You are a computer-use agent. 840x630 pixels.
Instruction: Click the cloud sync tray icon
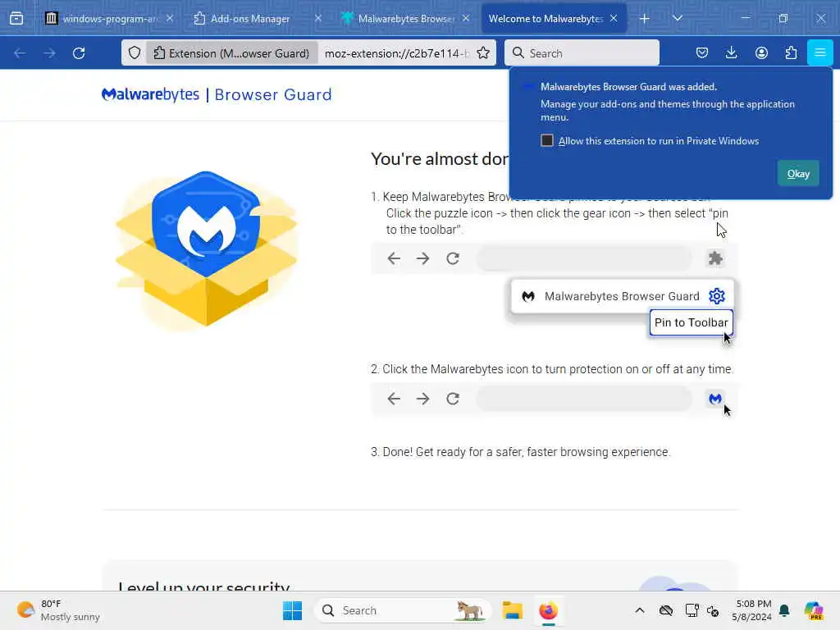[x=666, y=610]
